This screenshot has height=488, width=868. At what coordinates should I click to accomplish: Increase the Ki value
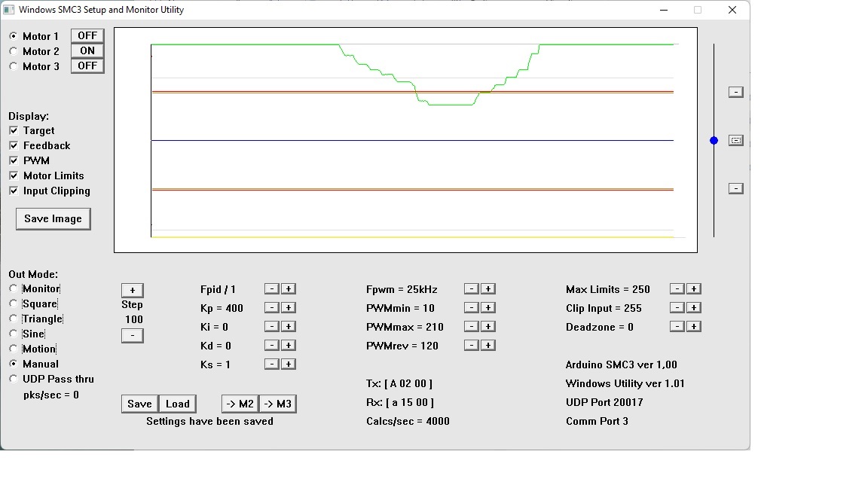(x=289, y=326)
